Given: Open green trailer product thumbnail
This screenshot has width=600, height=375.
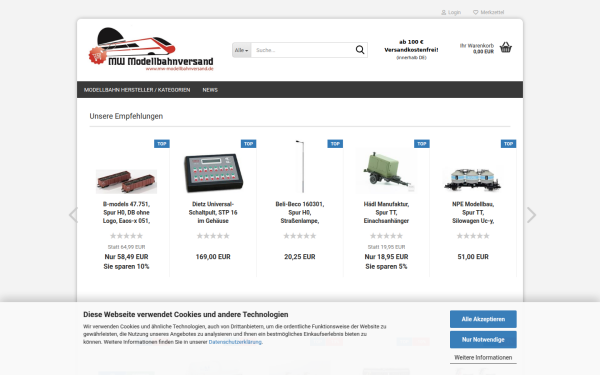Looking at the screenshot, I should click(386, 171).
